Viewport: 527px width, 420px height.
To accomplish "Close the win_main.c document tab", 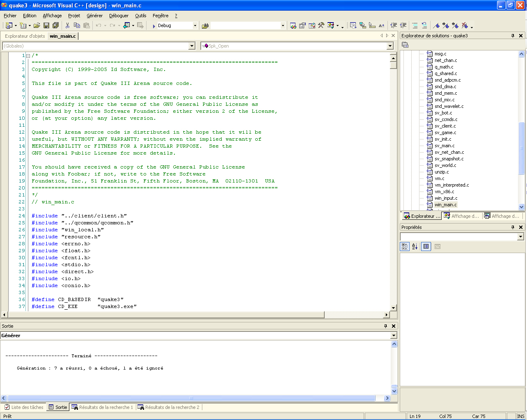I will pyautogui.click(x=393, y=36).
